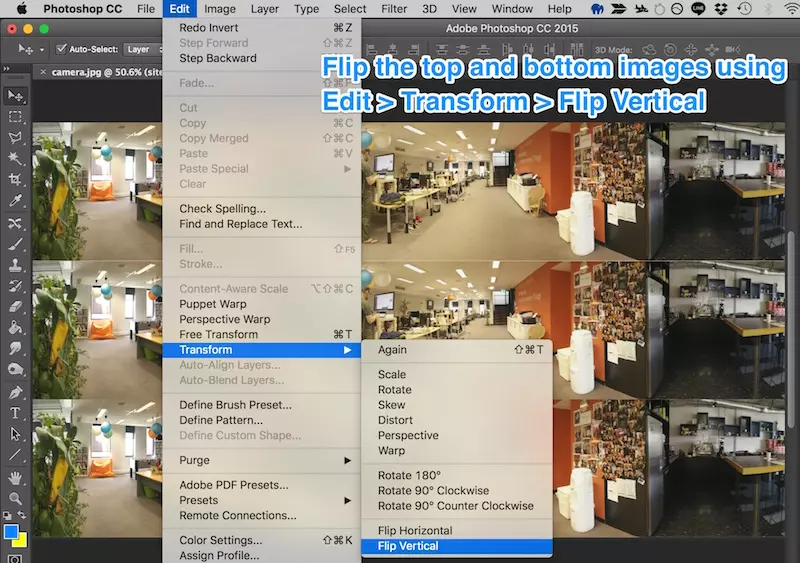Screen dimensions: 800x563
Task: Choose Redo Invert in Edit menu
Action: pyautogui.click(x=262, y=28)
